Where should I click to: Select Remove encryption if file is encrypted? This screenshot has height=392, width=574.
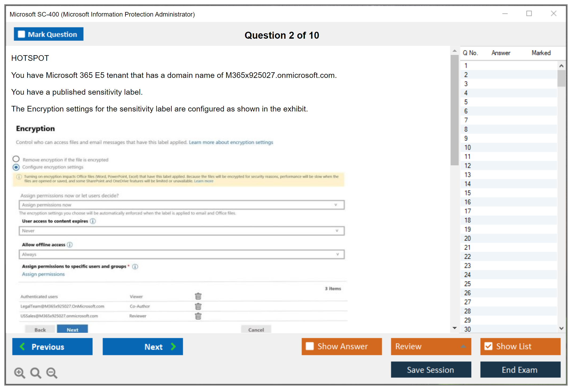[x=16, y=159]
